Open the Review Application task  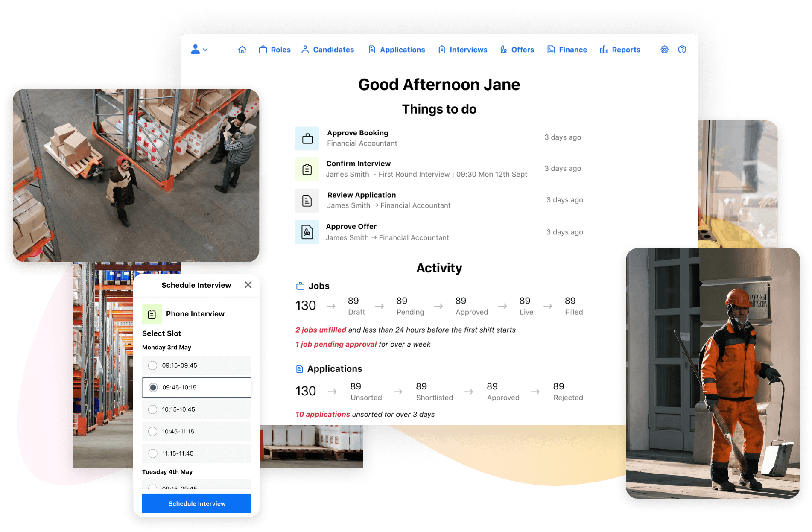coord(439,201)
